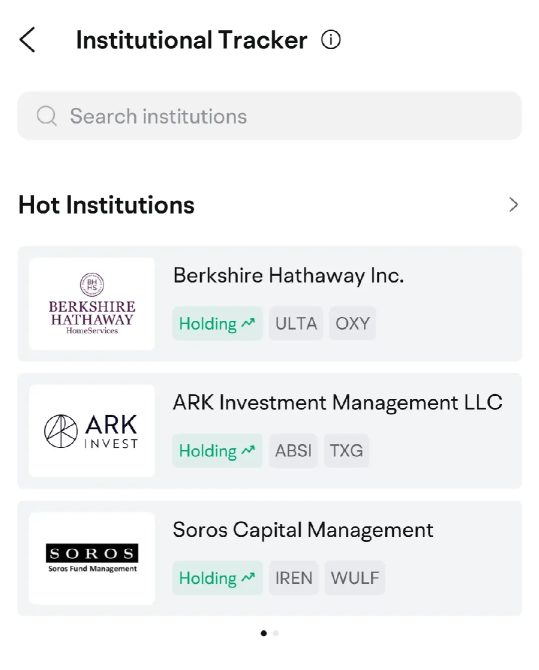Select Berkshire Hathaway Inc. title
Screen dimensions: 539x670
tap(289, 275)
